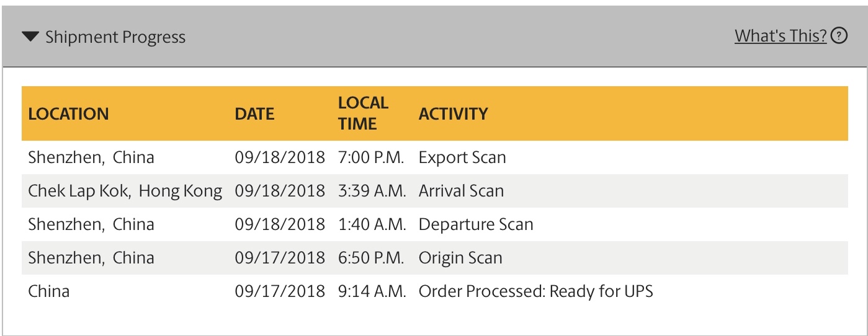This screenshot has height=336, width=868.
Task: Click the ACTIVITY column header
Action: click(453, 114)
